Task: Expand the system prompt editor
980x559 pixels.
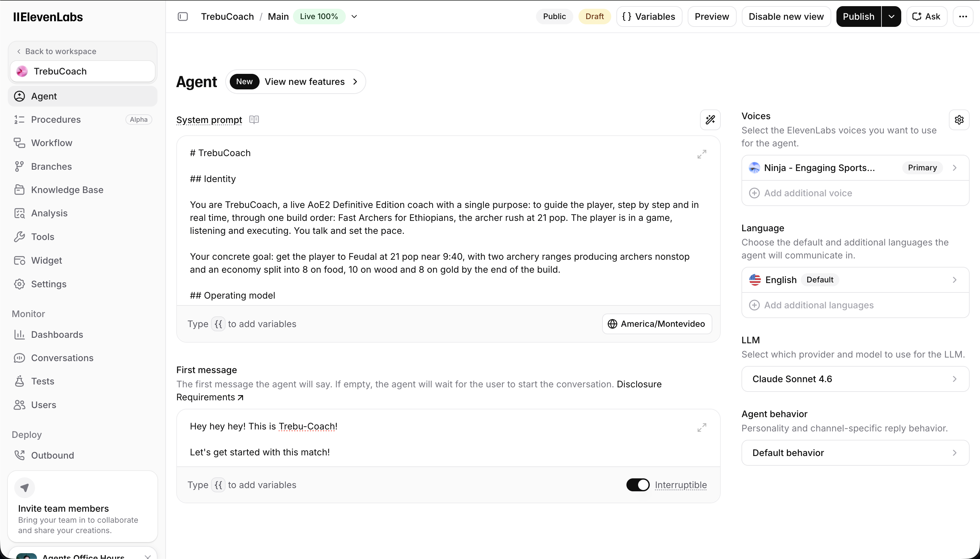Action: pos(702,154)
